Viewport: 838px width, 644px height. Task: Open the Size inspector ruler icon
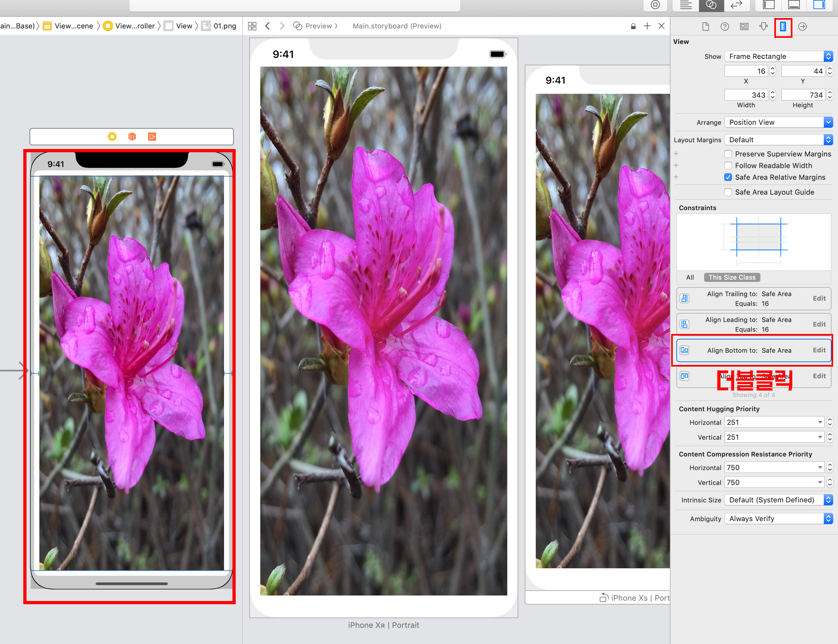(x=783, y=27)
